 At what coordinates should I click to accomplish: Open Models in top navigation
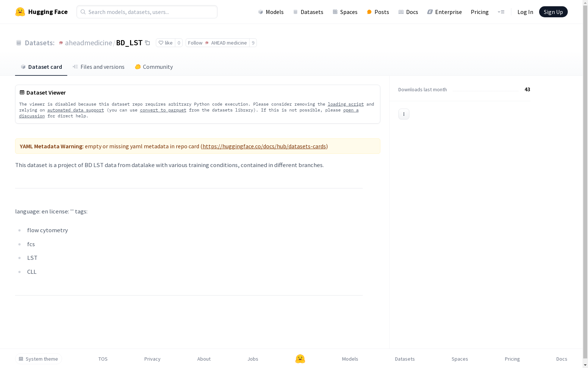271,12
